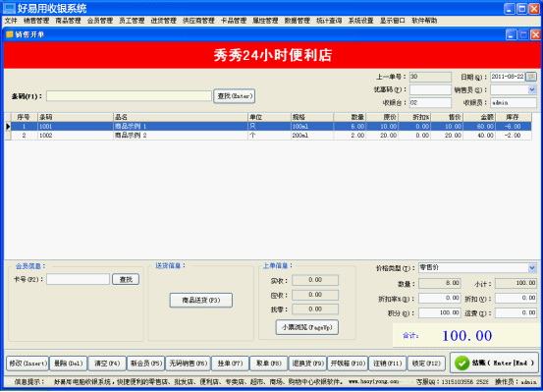This screenshot has height=392, width=543.
Task: Click the 库存 column header
Action: pos(514,117)
